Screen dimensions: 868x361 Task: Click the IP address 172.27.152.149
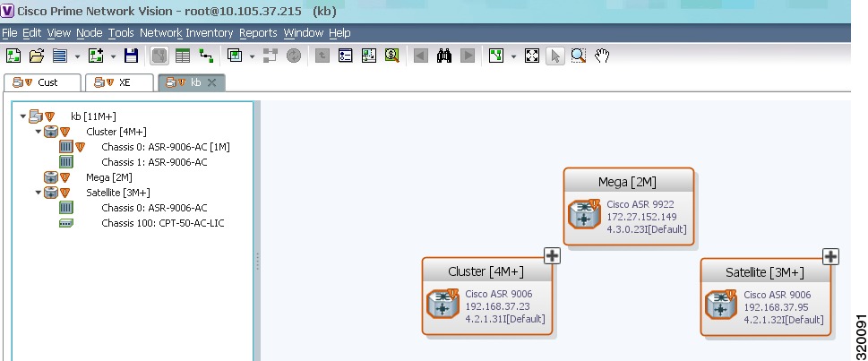click(x=641, y=217)
